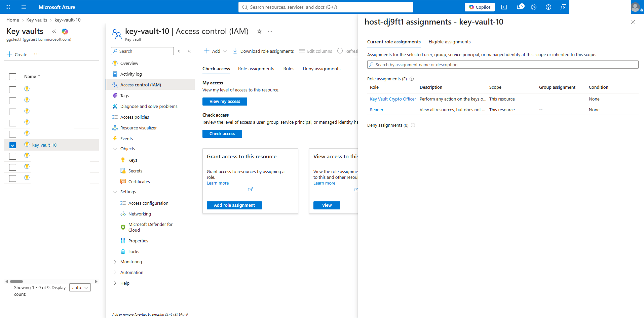Expand the Help section
This screenshot has height=318, width=644.
(x=115, y=283)
